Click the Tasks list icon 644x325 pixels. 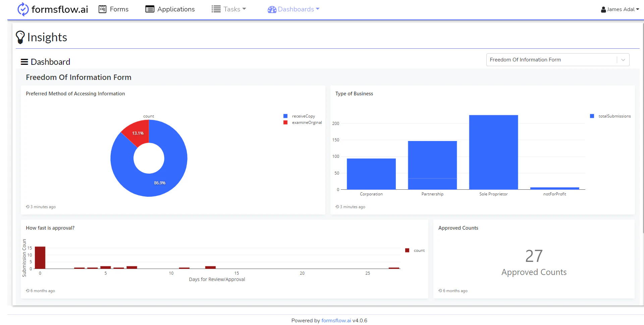pos(216,9)
